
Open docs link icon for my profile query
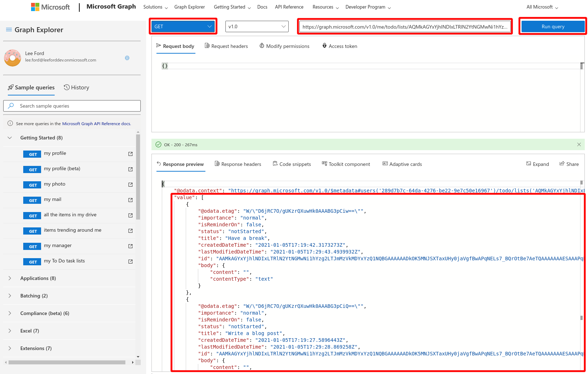tap(130, 154)
